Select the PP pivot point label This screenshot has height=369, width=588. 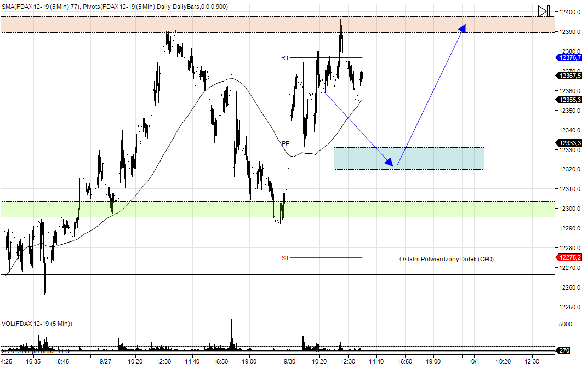[x=286, y=143]
